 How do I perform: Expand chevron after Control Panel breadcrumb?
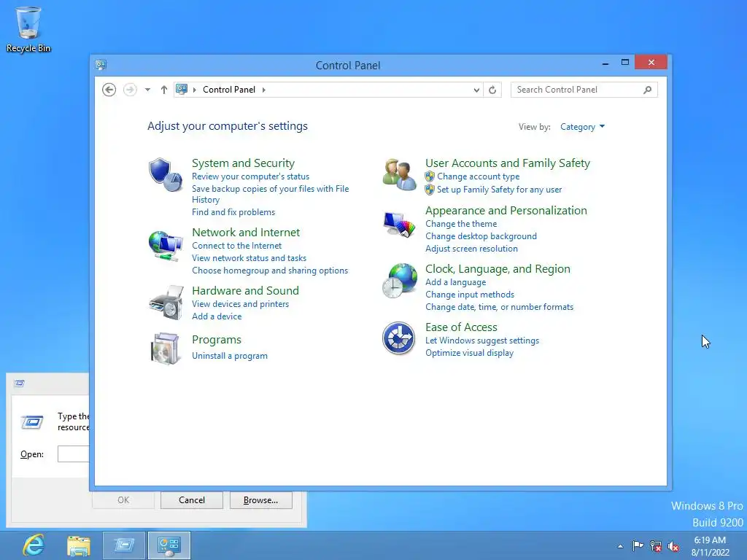(x=264, y=90)
